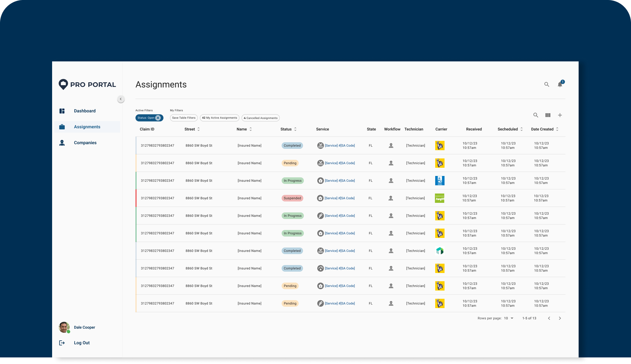The image size is (631, 364).
Task: Click the plus icon to add assignment
Action: tap(560, 115)
